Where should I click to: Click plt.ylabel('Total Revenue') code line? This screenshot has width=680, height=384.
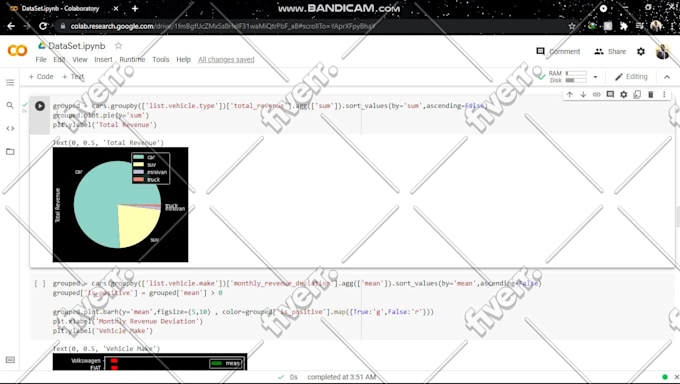point(105,125)
